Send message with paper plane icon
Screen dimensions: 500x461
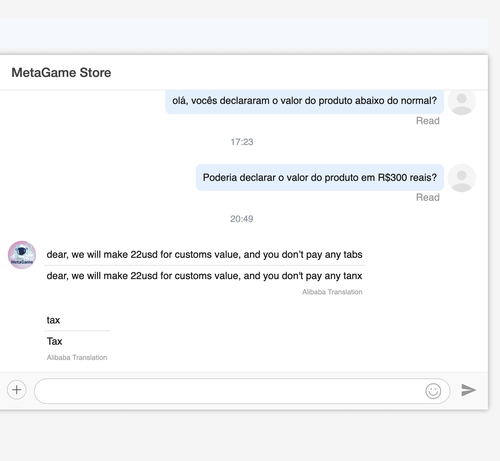468,390
